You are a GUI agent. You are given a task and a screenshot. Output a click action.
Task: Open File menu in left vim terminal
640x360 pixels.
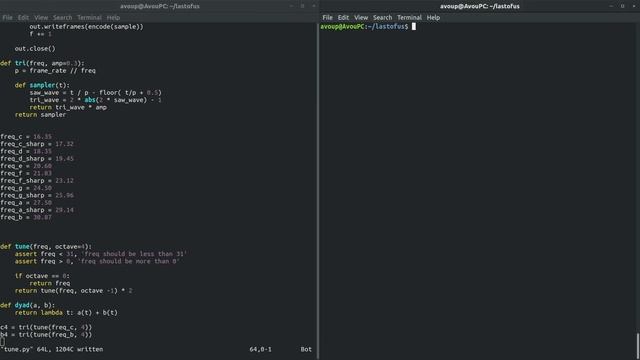tap(7, 18)
